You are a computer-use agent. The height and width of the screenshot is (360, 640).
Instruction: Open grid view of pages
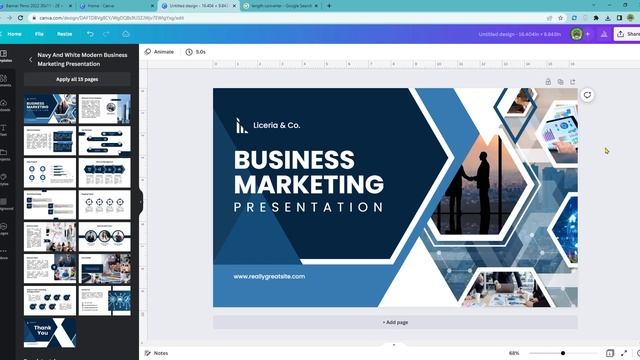pos(610,353)
